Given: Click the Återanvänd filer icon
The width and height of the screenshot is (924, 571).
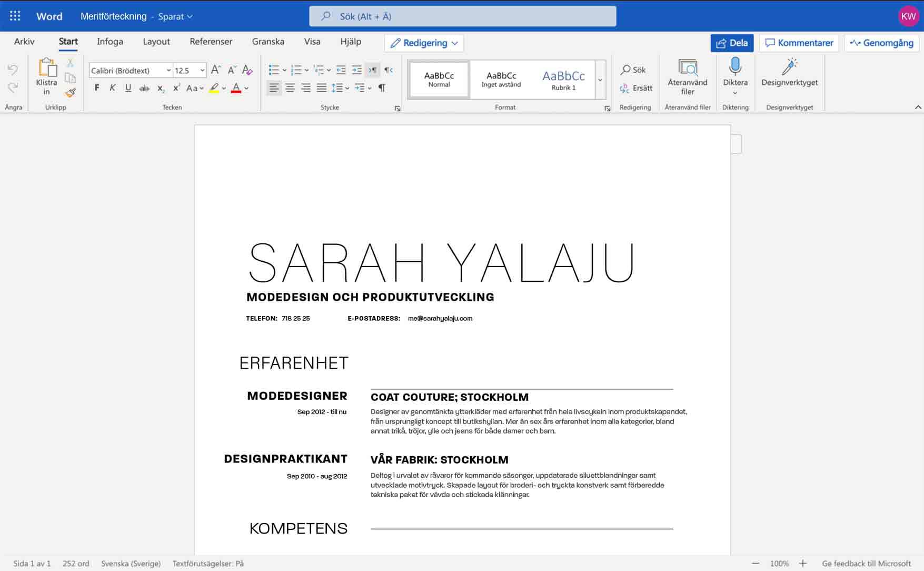Looking at the screenshot, I should 687,68.
